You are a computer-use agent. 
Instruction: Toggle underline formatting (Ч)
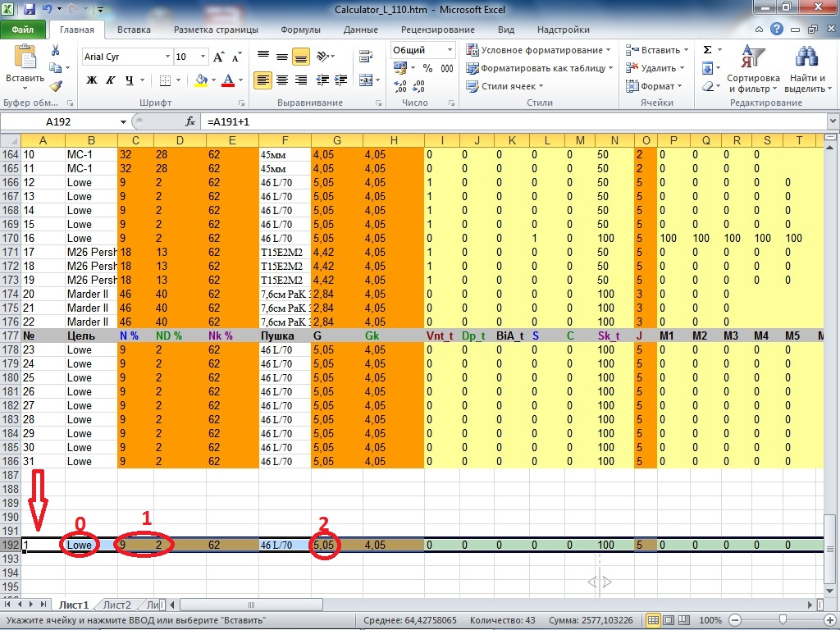tap(129, 80)
